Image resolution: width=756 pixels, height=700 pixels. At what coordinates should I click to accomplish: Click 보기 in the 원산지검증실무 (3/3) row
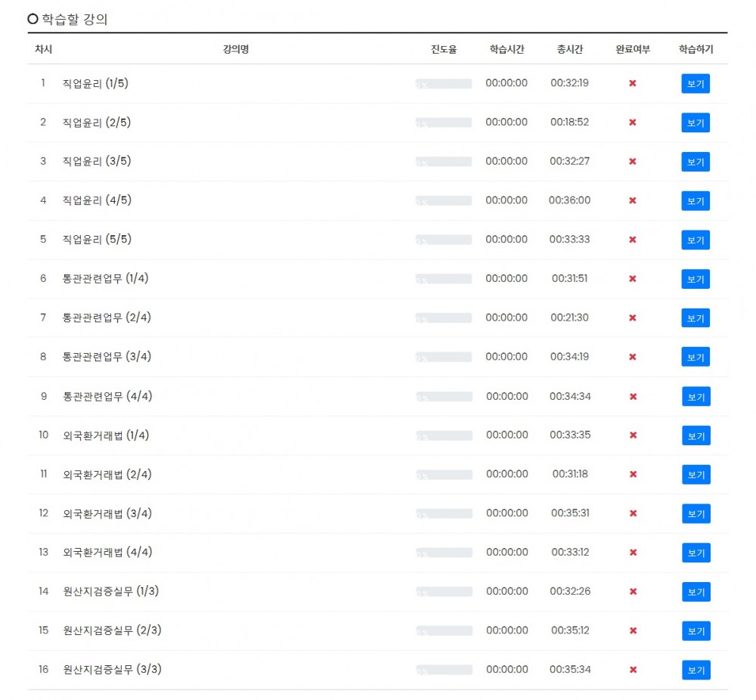(x=696, y=670)
